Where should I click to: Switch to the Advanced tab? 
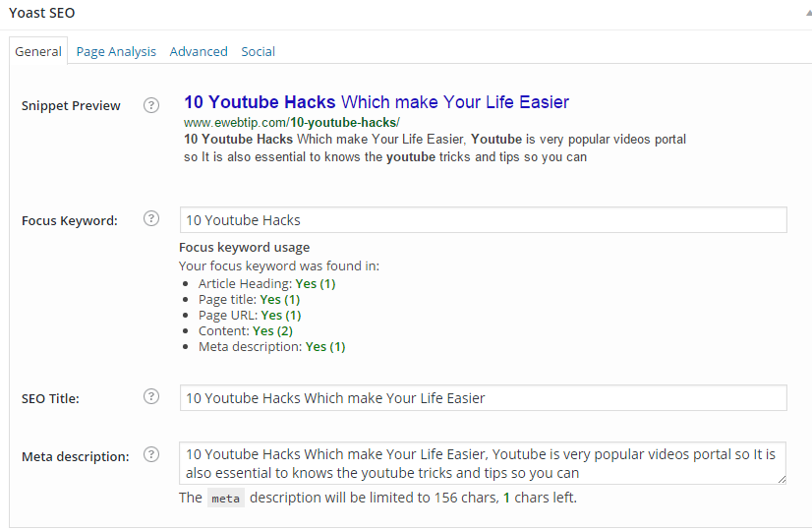click(x=199, y=52)
